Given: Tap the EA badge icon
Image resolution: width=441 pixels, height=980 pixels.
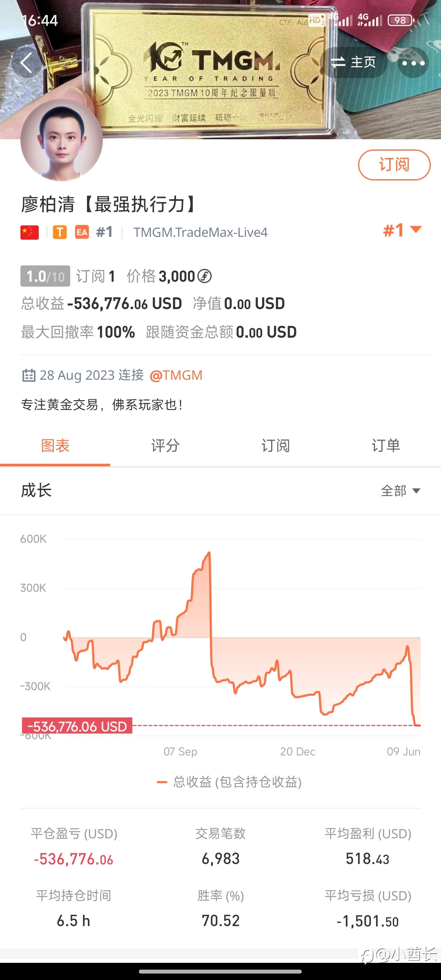Looking at the screenshot, I should pyautogui.click(x=82, y=232).
